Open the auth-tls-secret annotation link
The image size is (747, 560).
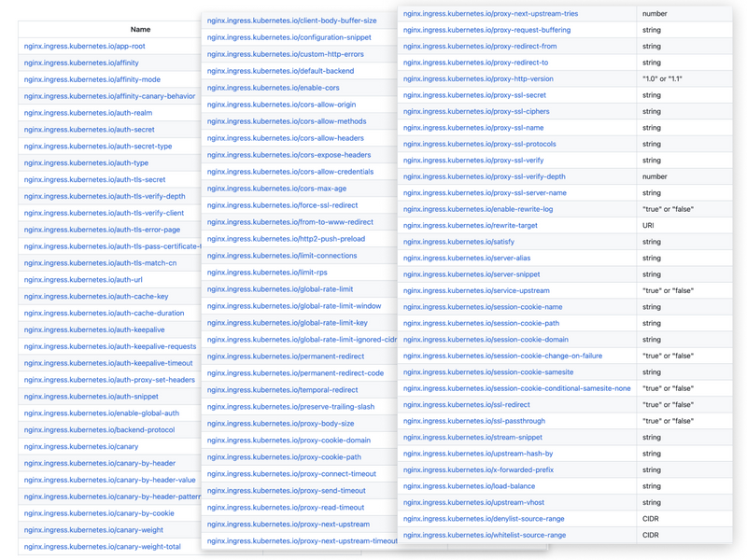pos(94,179)
